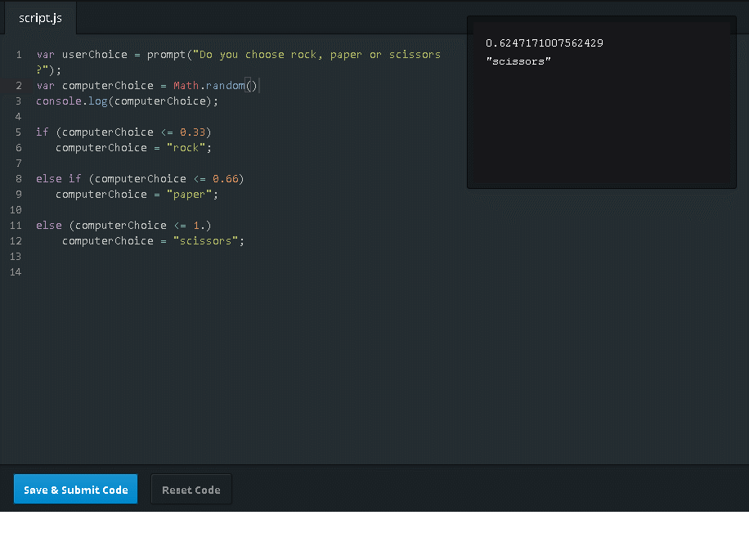Click the 0.66 value on line 8
The image size is (749, 560).
[x=226, y=178]
